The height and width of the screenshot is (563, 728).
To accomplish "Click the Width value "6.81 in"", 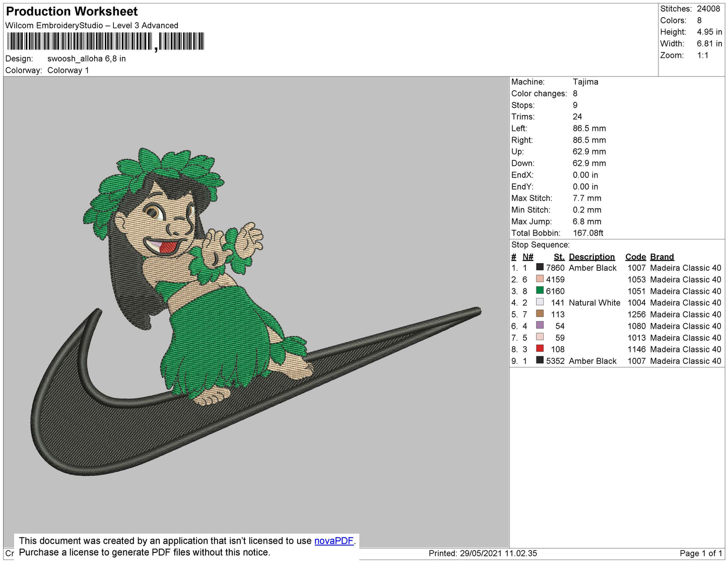I will pos(709,44).
